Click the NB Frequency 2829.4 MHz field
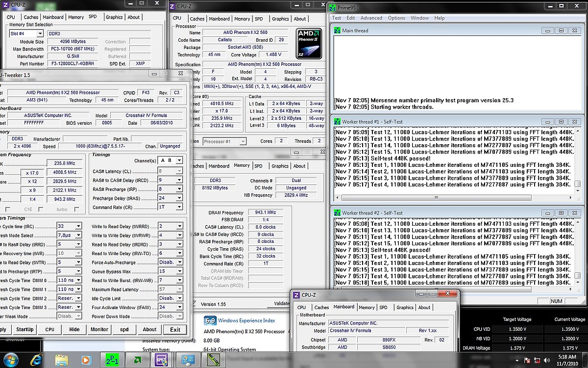This screenshot has width=588, height=368. click(x=296, y=195)
